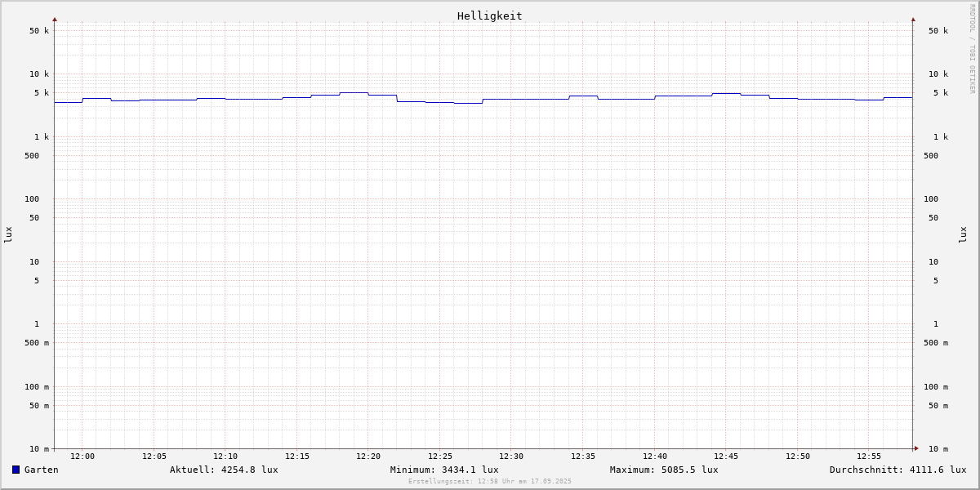Click the red arrow ending the time axis
This screenshot has width=980, height=490.
click(915, 448)
